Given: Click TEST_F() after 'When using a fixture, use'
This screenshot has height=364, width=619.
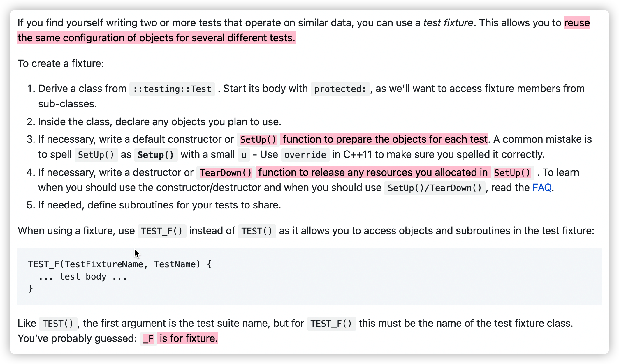Looking at the screenshot, I should click(162, 231).
